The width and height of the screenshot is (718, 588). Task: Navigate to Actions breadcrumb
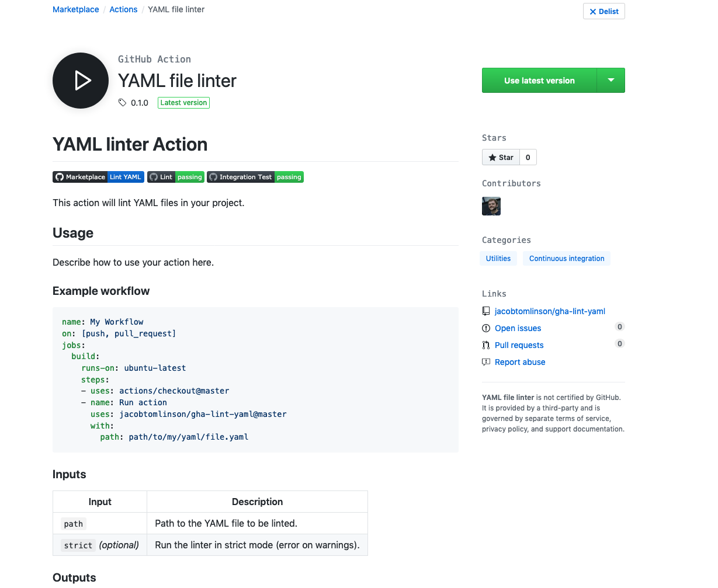(123, 9)
